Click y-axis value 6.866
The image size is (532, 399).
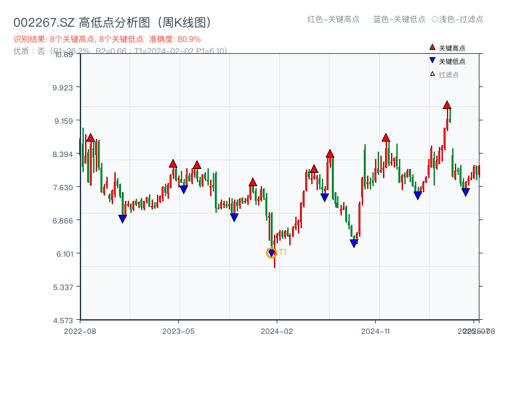coord(63,221)
